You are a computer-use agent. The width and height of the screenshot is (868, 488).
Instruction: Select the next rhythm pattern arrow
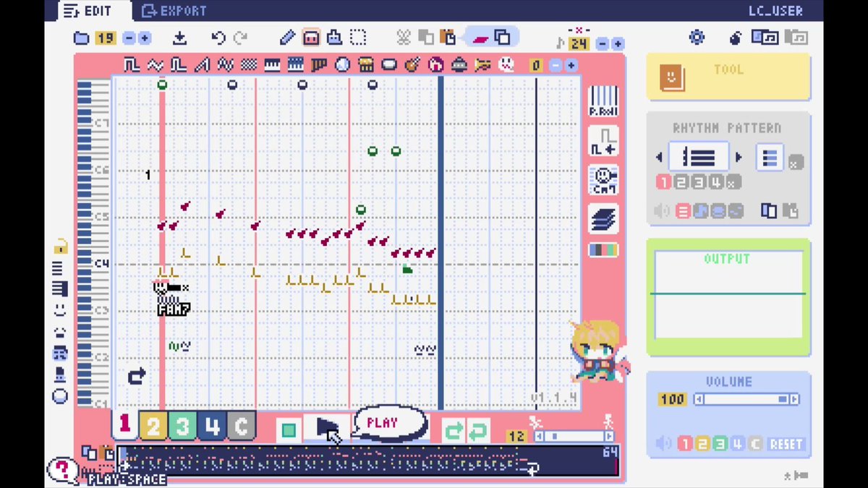[x=738, y=157]
